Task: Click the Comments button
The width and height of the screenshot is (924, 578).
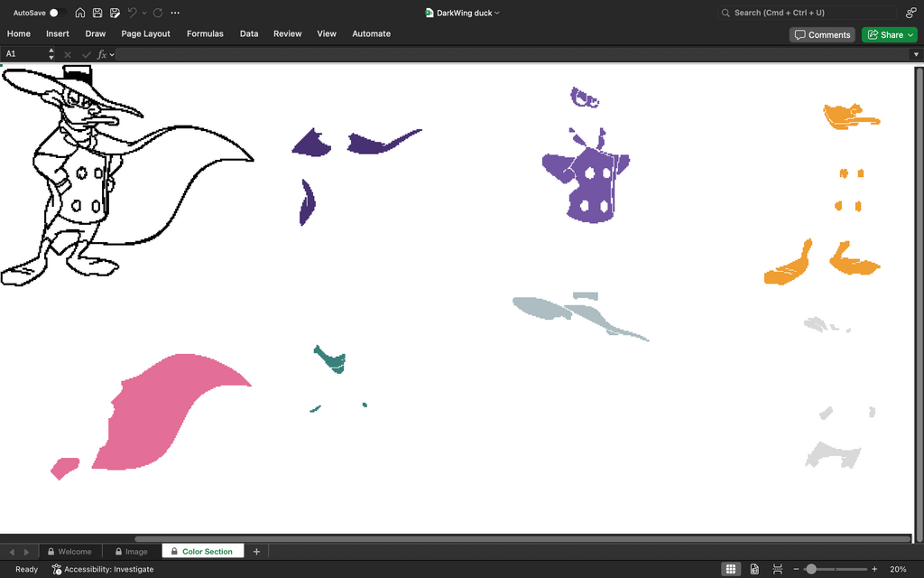Action: pyautogui.click(x=822, y=35)
